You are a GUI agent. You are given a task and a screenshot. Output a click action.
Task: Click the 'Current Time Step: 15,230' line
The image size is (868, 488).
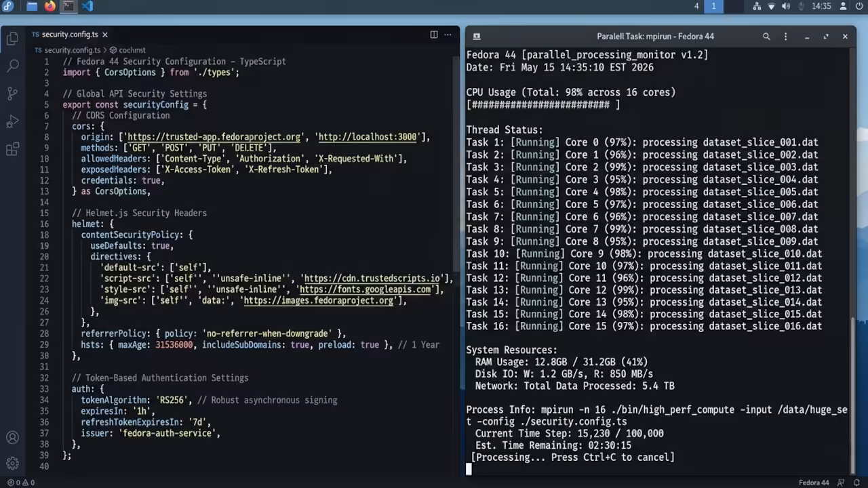pyautogui.click(x=570, y=433)
